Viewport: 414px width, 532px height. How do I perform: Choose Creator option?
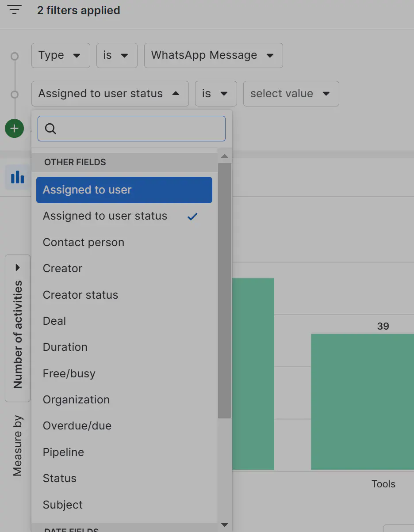[x=124, y=268]
